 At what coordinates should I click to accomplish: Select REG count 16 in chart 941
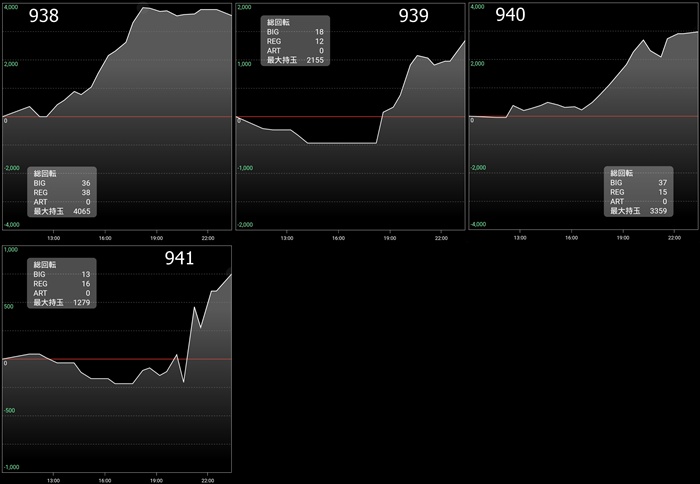coord(86,284)
